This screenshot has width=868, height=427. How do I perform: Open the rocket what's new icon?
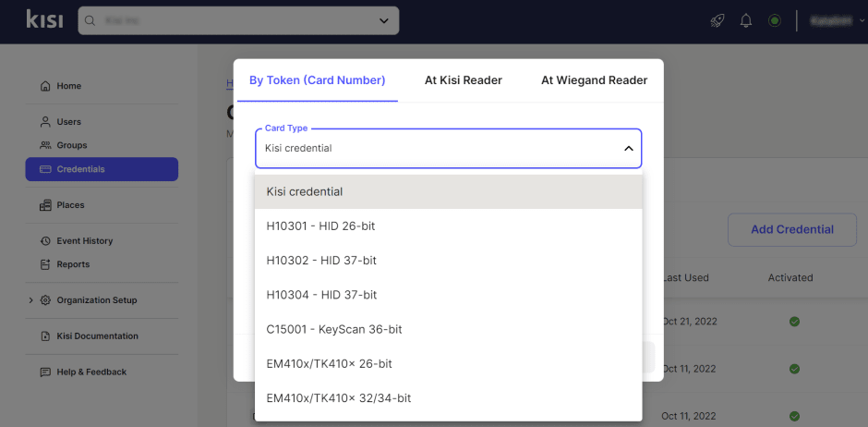tap(717, 21)
